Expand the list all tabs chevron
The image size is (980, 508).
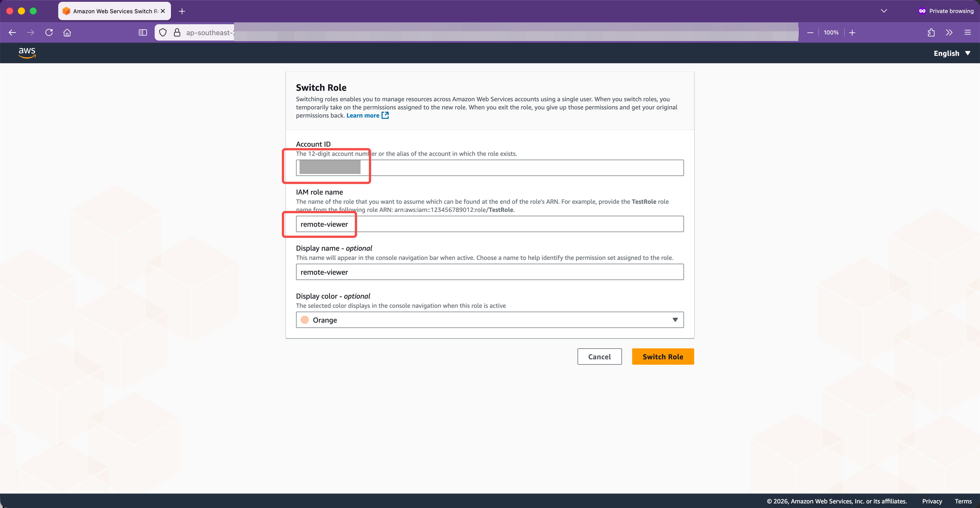tap(884, 11)
